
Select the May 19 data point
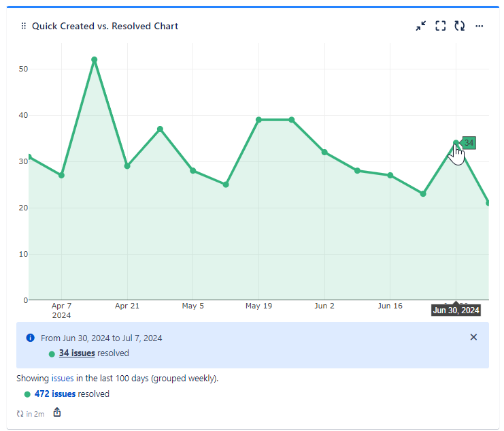(258, 120)
